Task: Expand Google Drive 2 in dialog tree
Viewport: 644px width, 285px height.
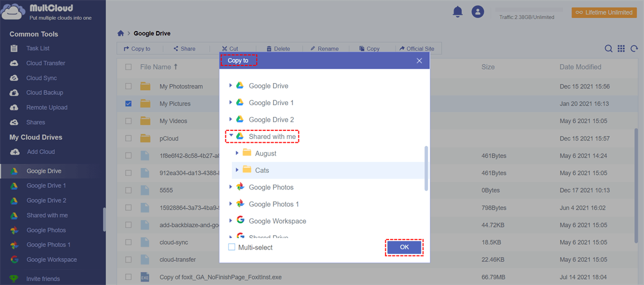Action: point(231,119)
